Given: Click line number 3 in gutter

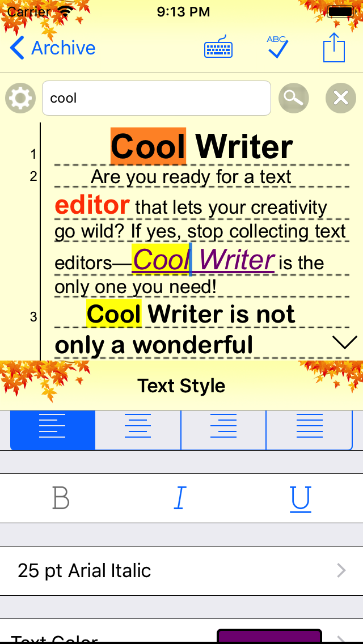Looking at the screenshot, I should click(33, 317).
